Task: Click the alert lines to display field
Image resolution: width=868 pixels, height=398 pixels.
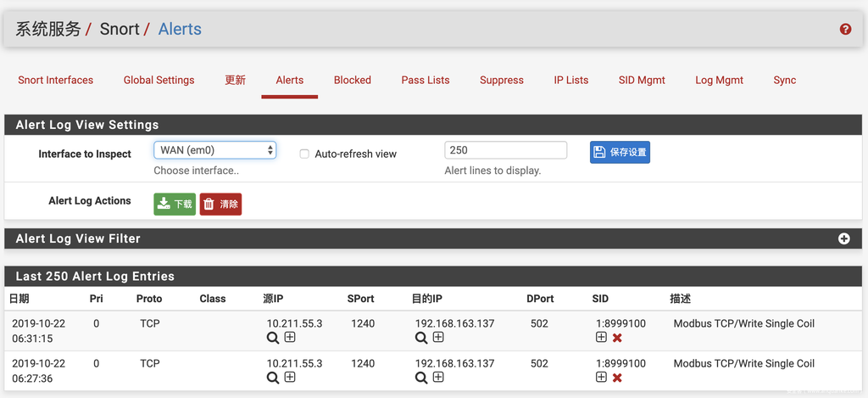Action: (505, 150)
